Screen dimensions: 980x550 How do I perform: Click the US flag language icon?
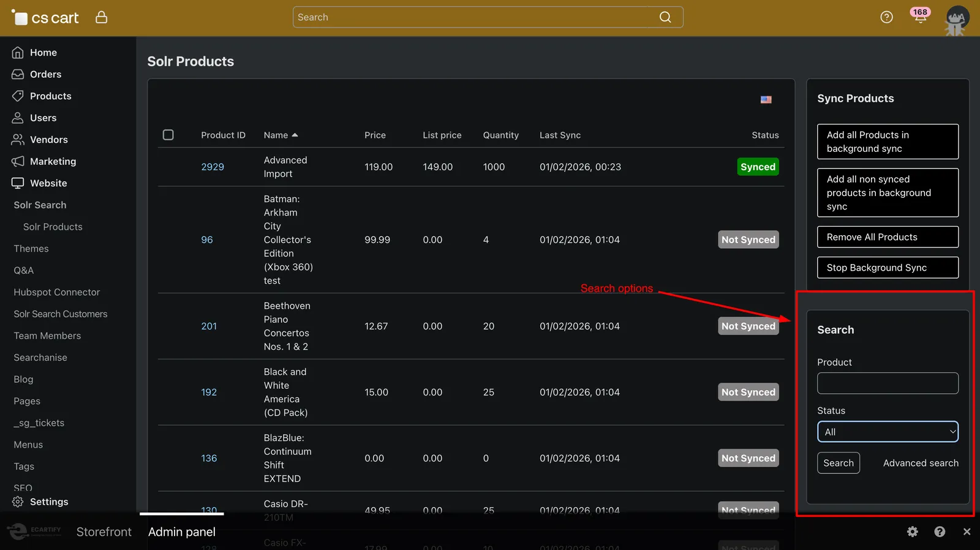tap(766, 99)
